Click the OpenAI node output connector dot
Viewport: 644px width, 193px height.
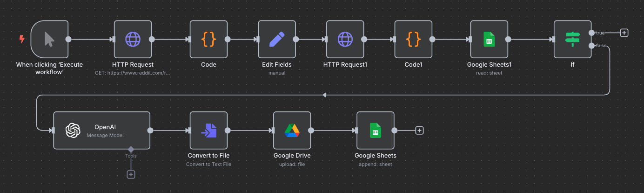pos(150,131)
